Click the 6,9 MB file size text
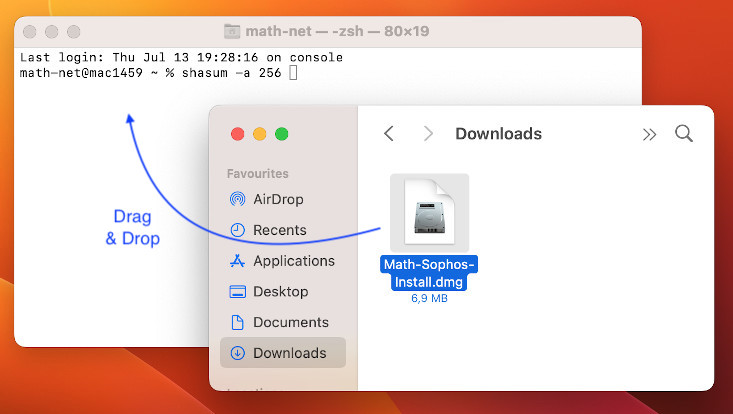Image resolution: width=733 pixels, height=414 pixels. point(429,298)
